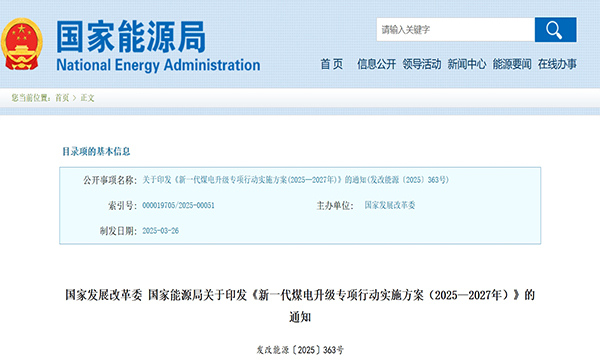Click the 国家发展改革委 organizer value
The width and height of the screenshot is (600, 360).
pyautogui.click(x=390, y=205)
